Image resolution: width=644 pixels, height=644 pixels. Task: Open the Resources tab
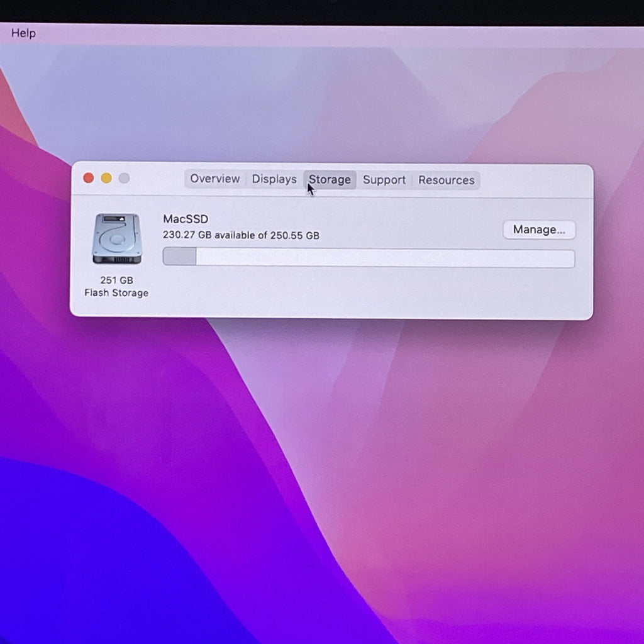coord(447,180)
